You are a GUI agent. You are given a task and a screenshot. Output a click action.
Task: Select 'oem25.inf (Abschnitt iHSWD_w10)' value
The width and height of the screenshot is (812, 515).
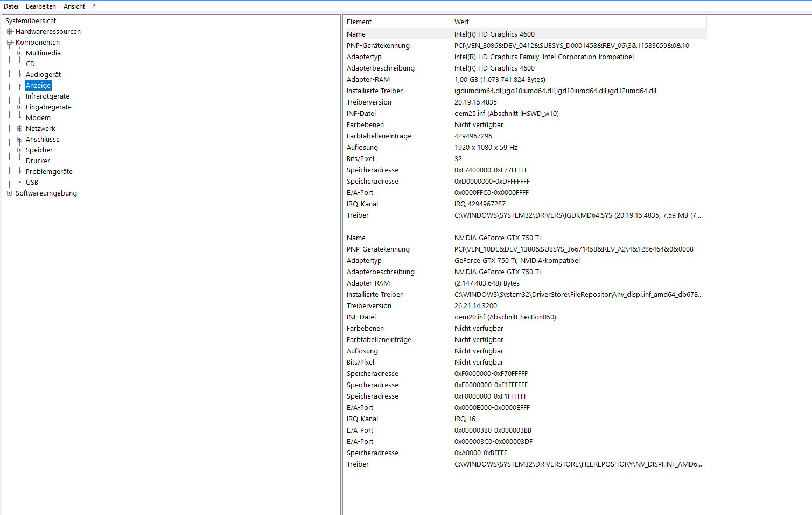click(x=507, y=114)
